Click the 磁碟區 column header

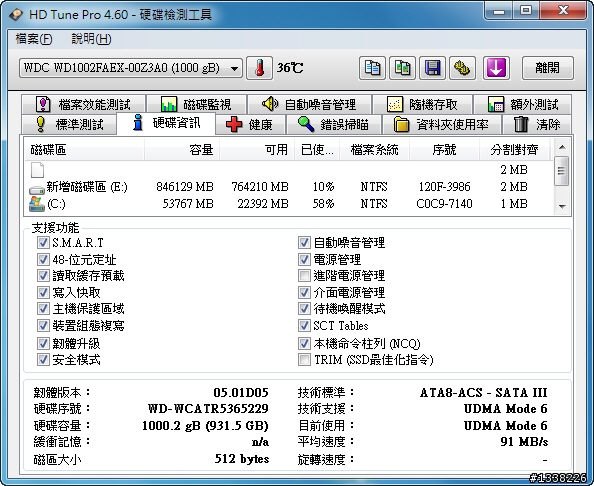(x=84, y=150)
